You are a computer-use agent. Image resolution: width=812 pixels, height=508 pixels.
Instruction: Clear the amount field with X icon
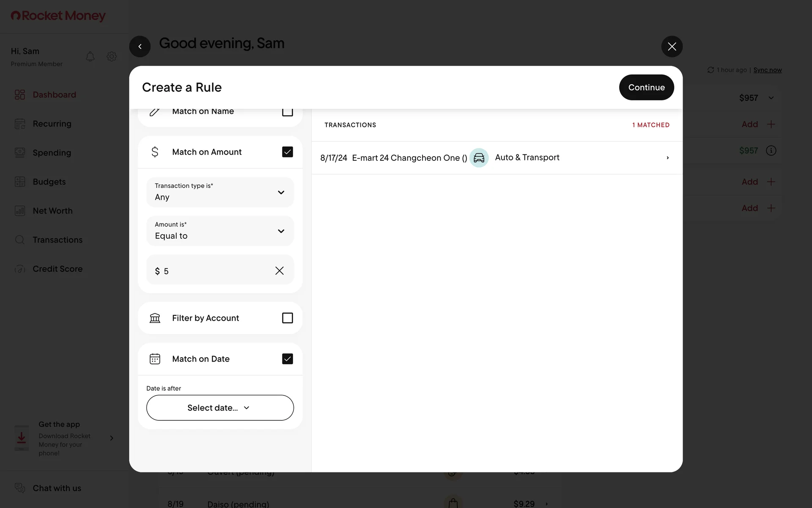coord(279,271)
